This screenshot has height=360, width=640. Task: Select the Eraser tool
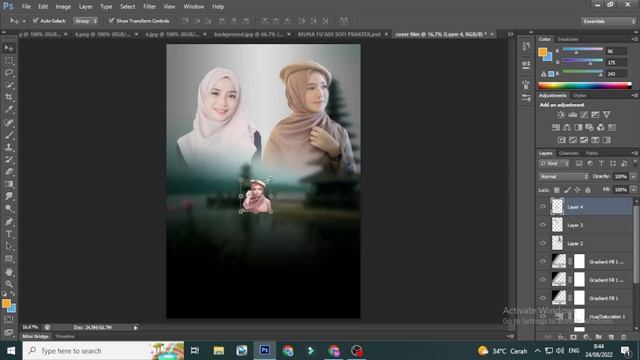coord(9,171)
